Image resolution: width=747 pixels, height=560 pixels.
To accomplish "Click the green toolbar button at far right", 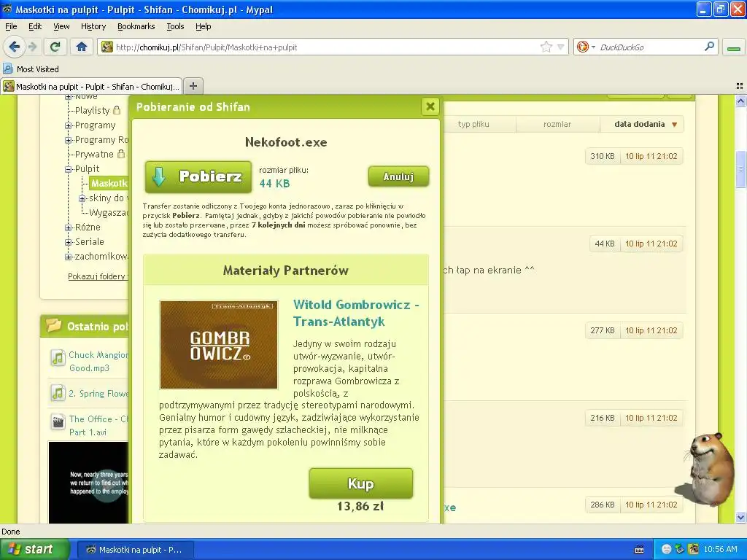I will [734, 47].
